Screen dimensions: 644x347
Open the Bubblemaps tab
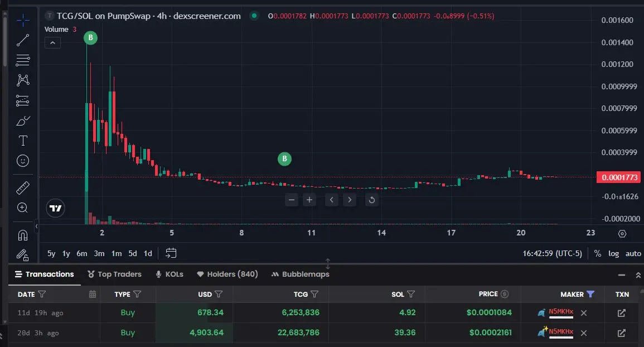[300, 274]
